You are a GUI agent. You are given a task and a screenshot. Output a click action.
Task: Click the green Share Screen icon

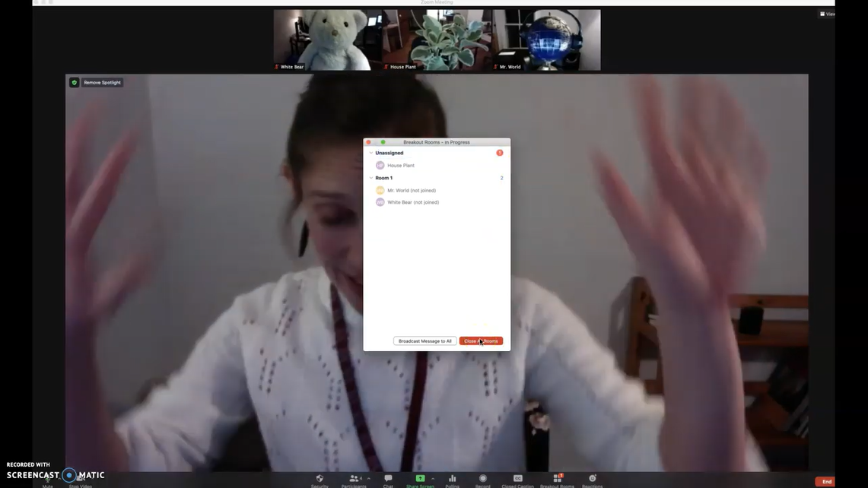[x=420, y=479]
